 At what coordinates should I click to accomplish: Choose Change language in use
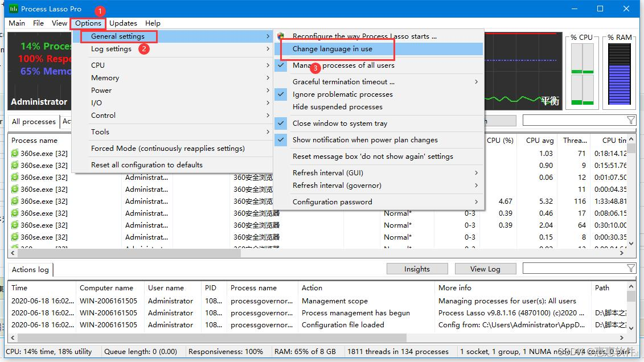pos(378,49)
